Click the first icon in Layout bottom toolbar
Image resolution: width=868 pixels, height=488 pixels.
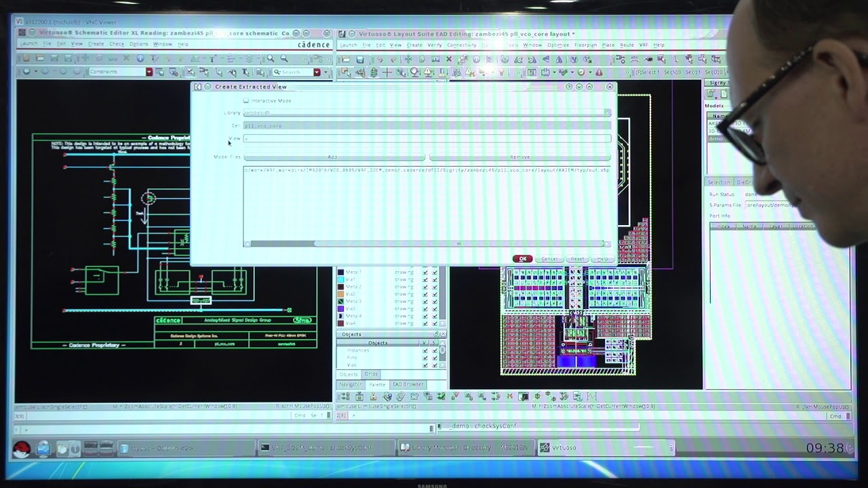click(x=345, y=396)
